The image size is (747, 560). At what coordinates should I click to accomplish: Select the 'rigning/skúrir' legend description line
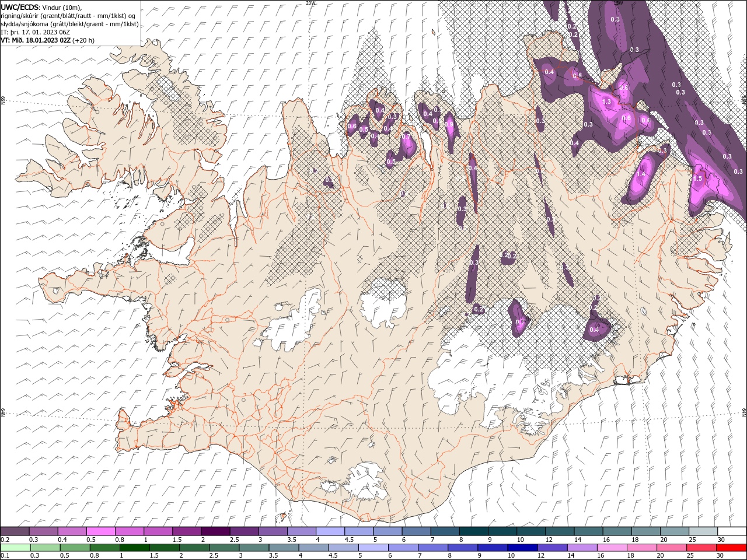point(69,16)
